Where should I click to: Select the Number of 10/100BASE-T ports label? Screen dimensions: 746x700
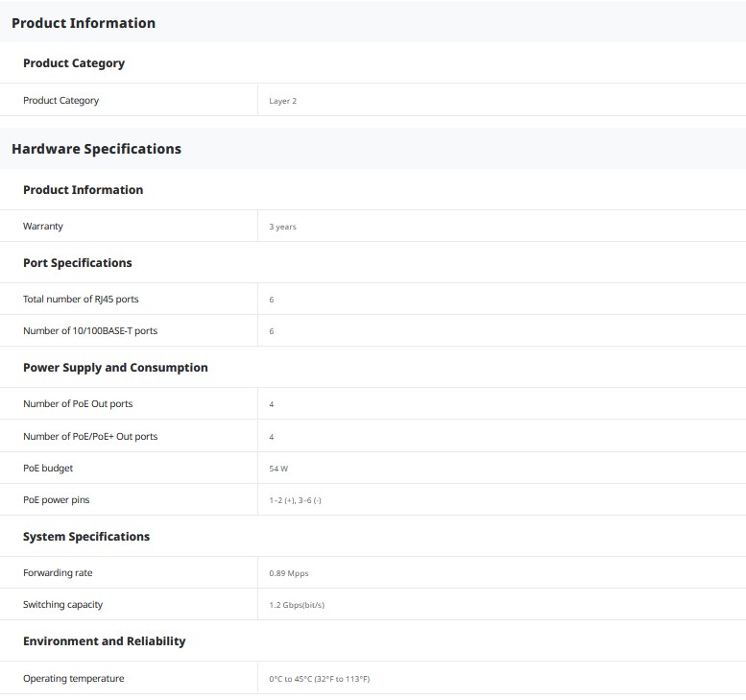tap(90, 331)
